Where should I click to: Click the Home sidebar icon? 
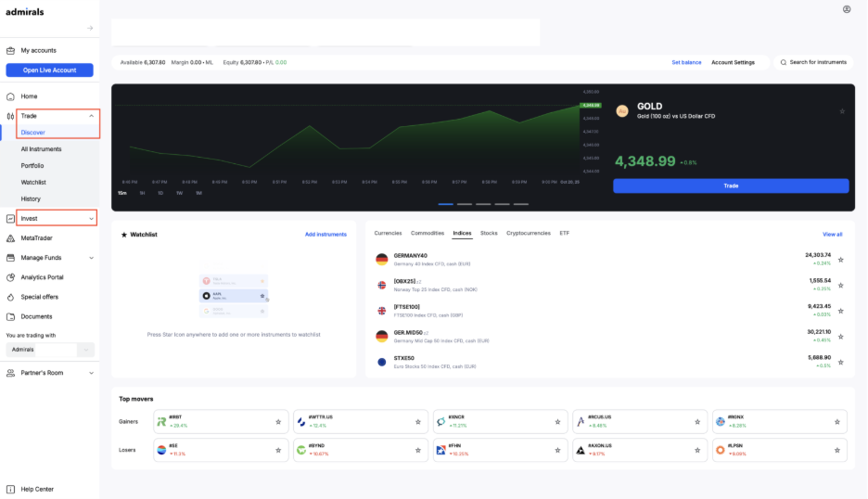pos(10,96)
